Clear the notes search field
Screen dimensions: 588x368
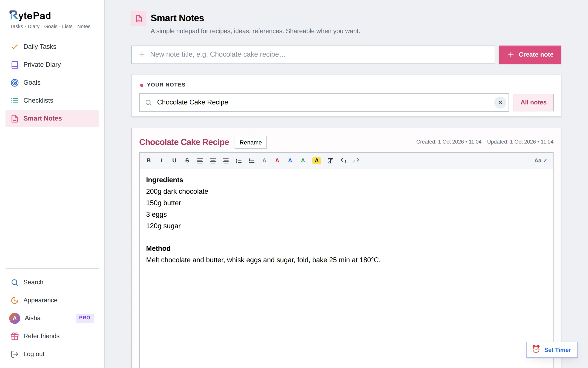pyautogui.click(x=500, y=103)
